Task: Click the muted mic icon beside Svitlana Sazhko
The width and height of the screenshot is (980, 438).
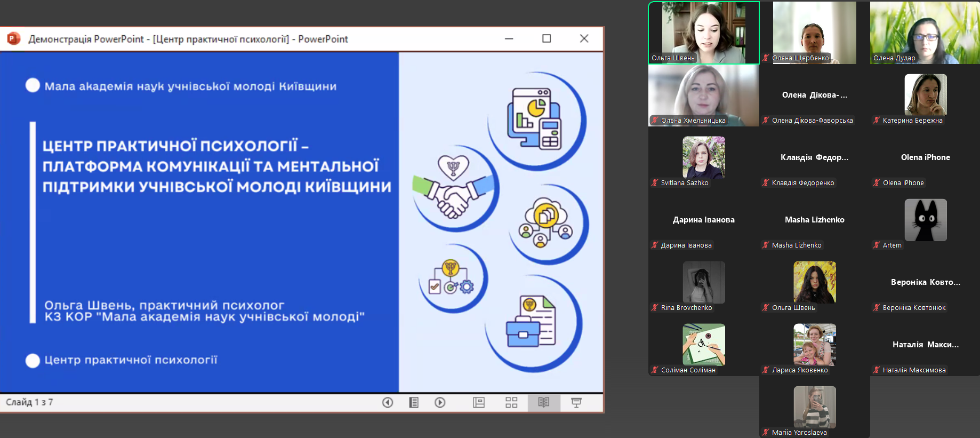Action: point(655,183)
